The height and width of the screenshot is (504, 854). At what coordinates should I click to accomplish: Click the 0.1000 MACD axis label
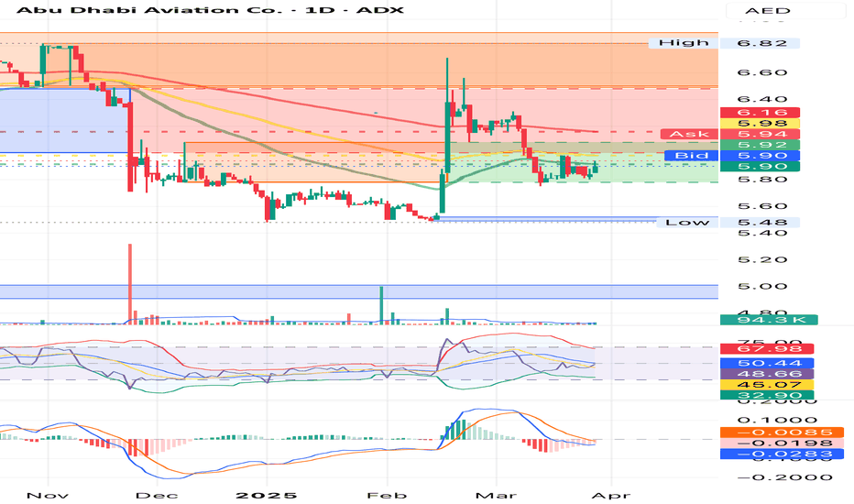tap(777, 420)
